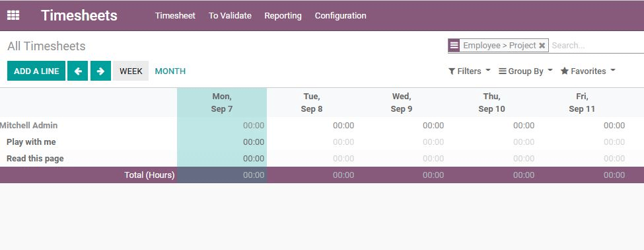Click Mitchell Admin Friday total 00:00
The height and width of the screenshot is (250, 644).
point(614,126)
